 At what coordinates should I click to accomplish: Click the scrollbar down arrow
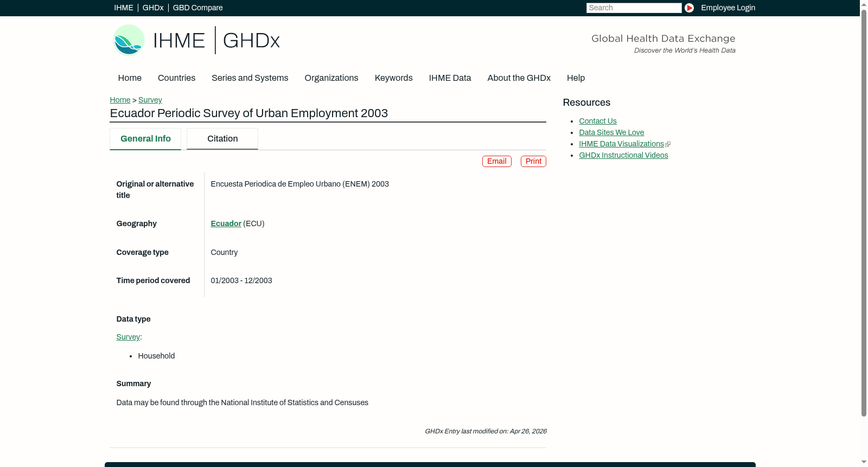(x=864, y=463)
